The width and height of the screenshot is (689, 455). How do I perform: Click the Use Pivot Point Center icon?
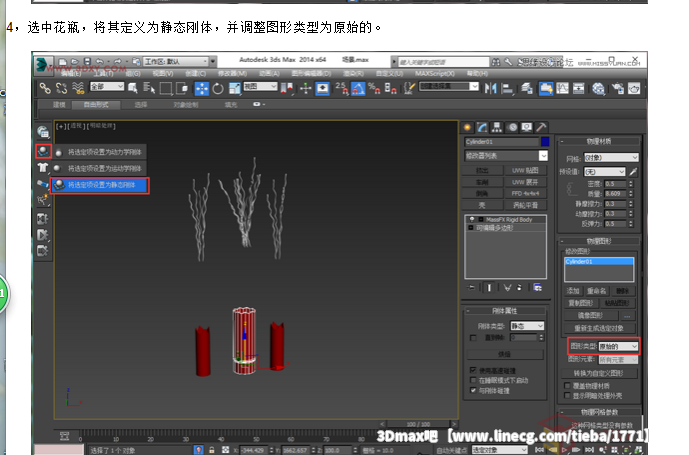pyautogui.click(x=287, y=88)
